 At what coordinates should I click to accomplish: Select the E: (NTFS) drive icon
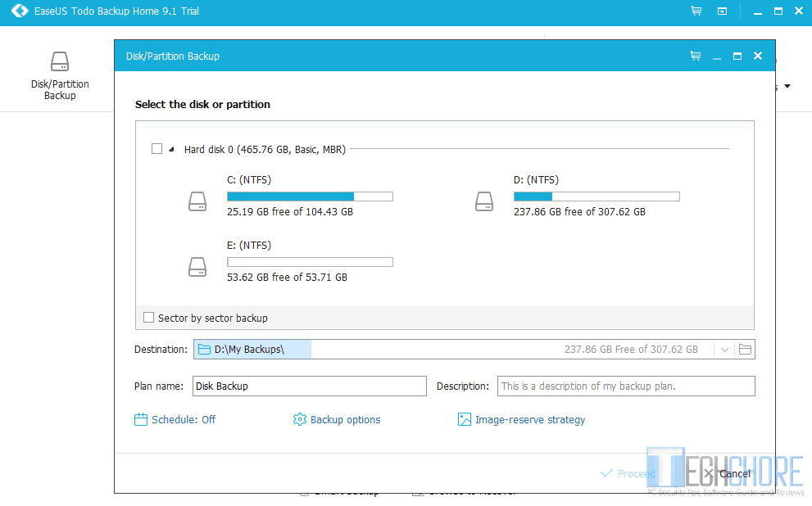pyautogui.click(x=197, y=267)
